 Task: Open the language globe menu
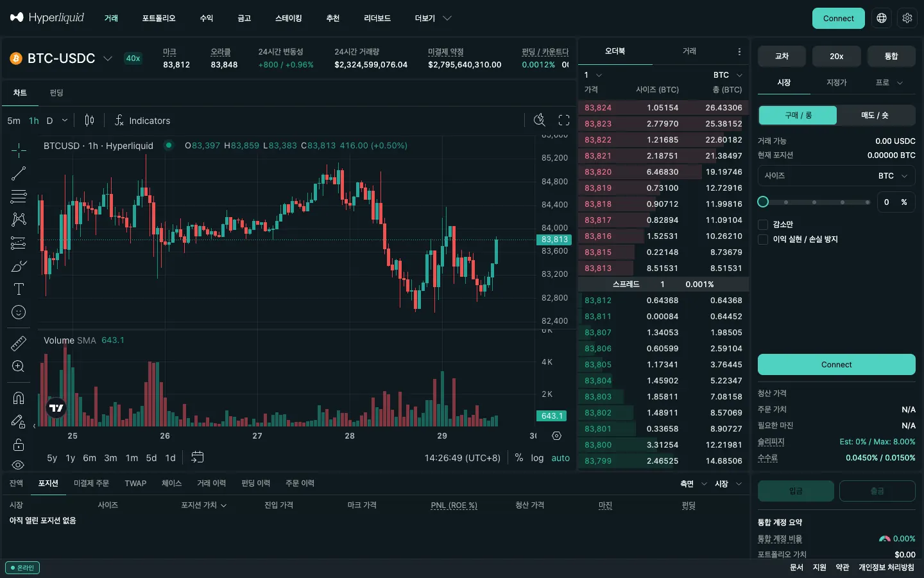click(x=882, y=18)
